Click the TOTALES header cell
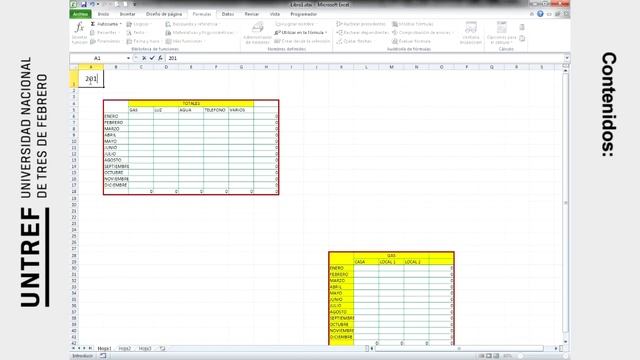640x360 pixels. tap(191, 104)
